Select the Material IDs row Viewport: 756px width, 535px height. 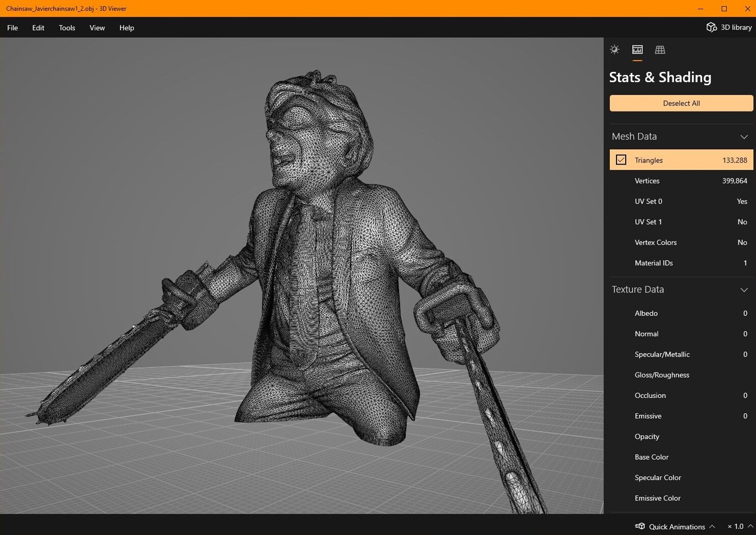pyautogui.click(x=681, y=263)
